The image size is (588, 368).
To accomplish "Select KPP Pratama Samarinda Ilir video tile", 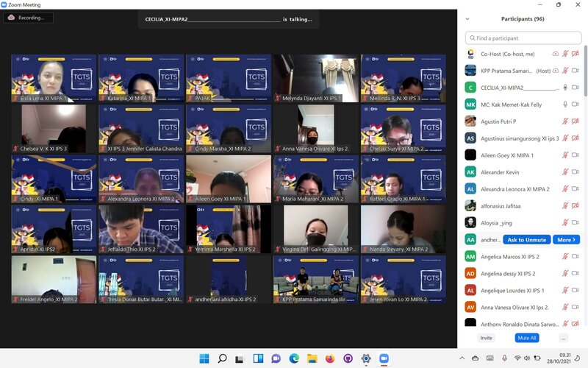I will [x=315, y=280].
